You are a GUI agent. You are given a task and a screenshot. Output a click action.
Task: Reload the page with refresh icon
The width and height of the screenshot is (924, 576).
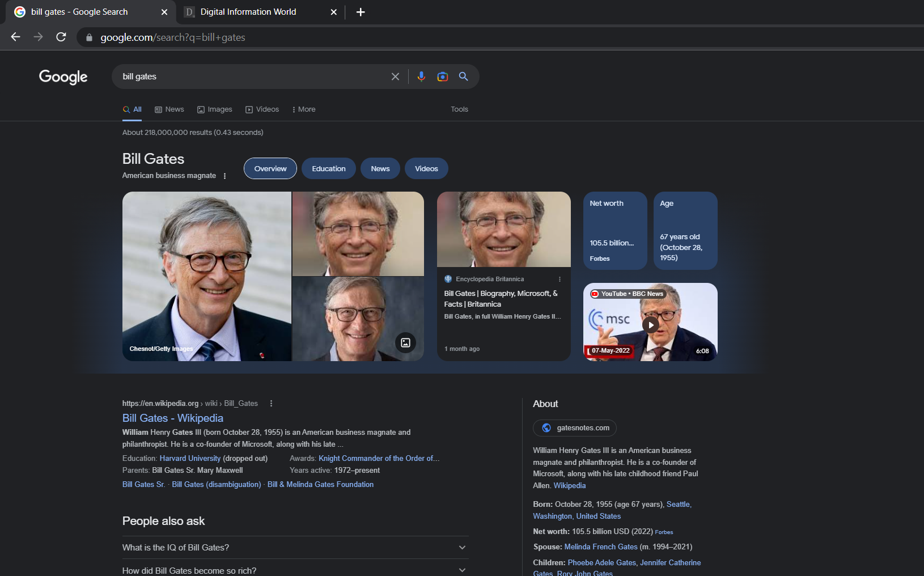tap(61, 37)
